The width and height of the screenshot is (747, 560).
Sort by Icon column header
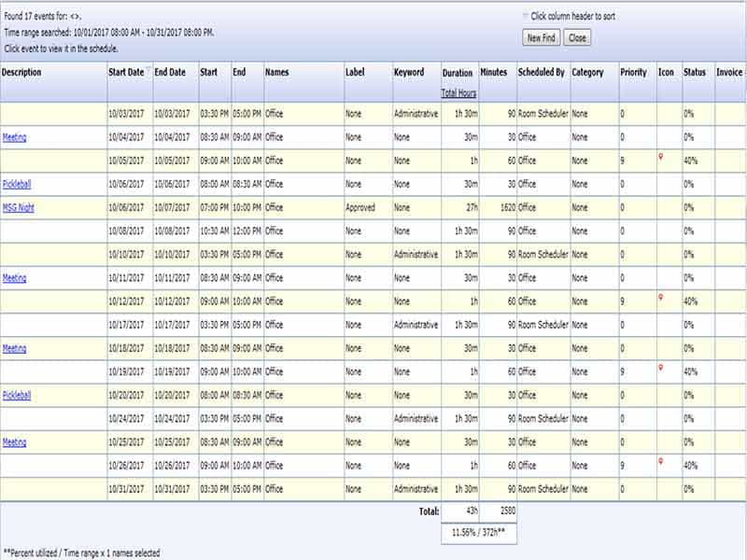coord(666,73)
